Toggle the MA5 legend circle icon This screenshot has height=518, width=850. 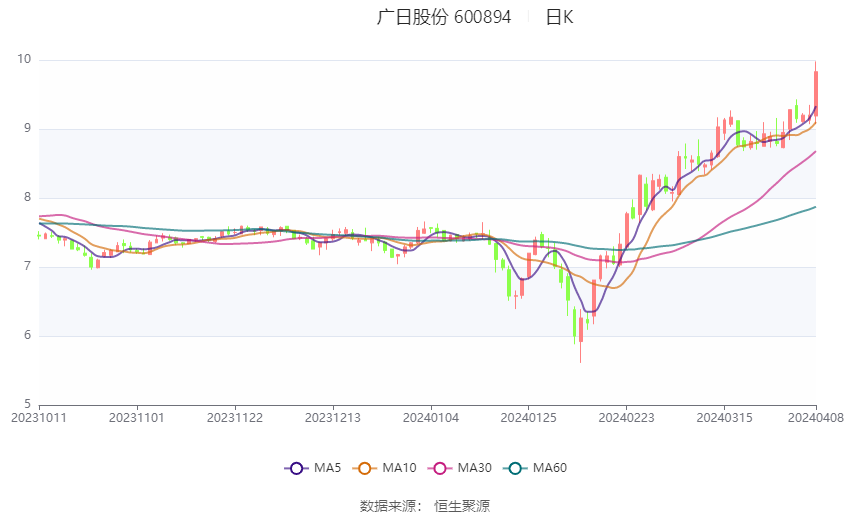pyautogui.click(x=296, y=468)
